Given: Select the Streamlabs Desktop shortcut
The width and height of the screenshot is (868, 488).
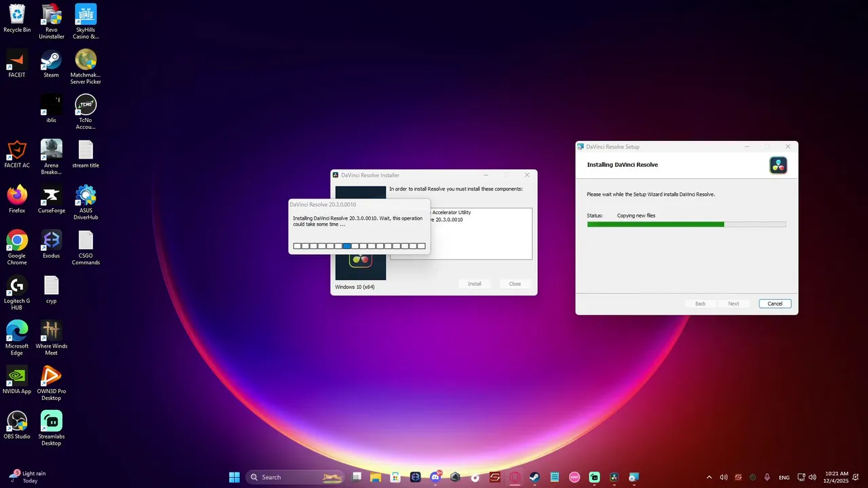Looking at the screenshot, I should 52,429.
